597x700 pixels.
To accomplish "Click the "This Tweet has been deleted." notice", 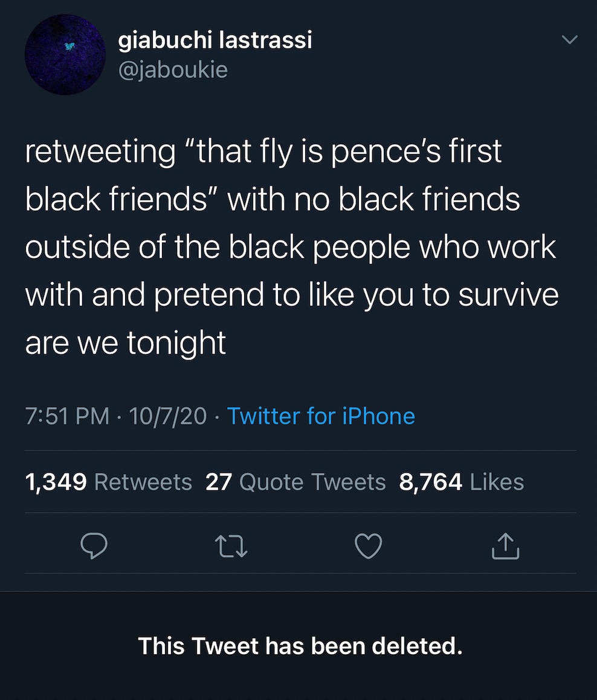I will pyautogui.click(x=300, y=646).
